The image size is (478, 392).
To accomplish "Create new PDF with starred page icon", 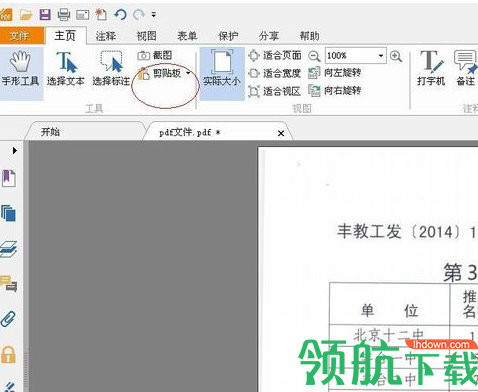I will click(101, 15).
